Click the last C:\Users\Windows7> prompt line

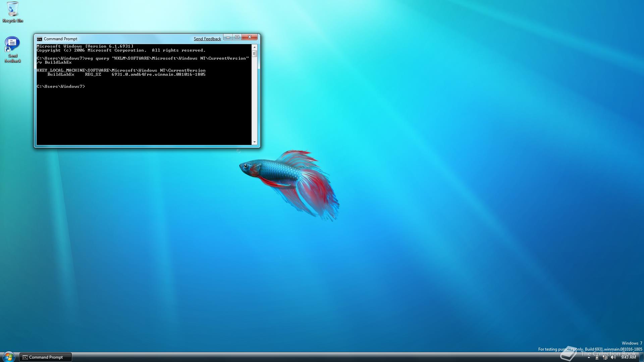coord(61,86)
